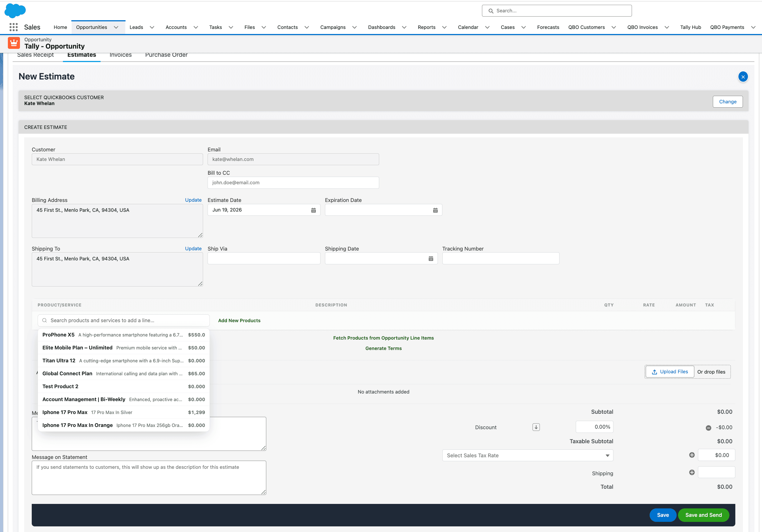Click the Salesforce cloud logo

(15, 11)
